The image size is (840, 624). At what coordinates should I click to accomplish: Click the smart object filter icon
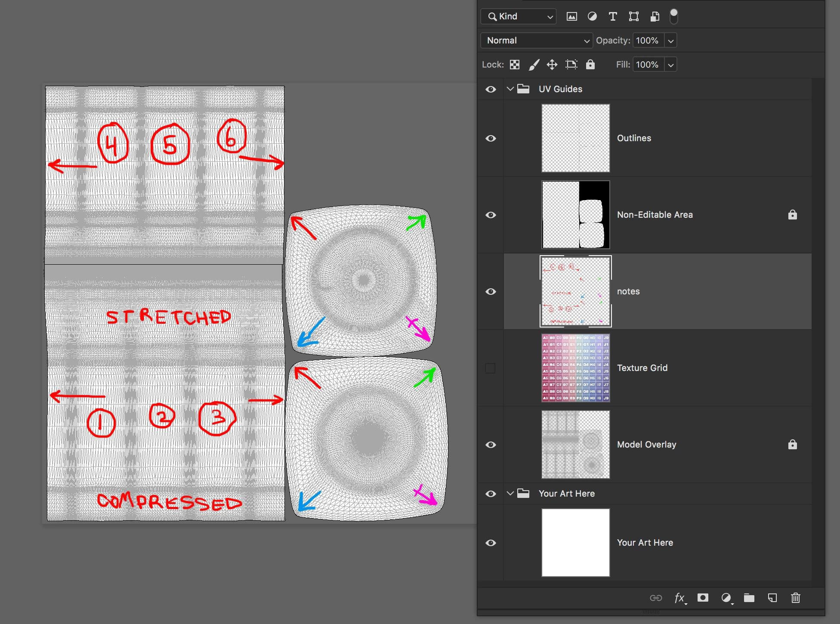coord(655,16)
